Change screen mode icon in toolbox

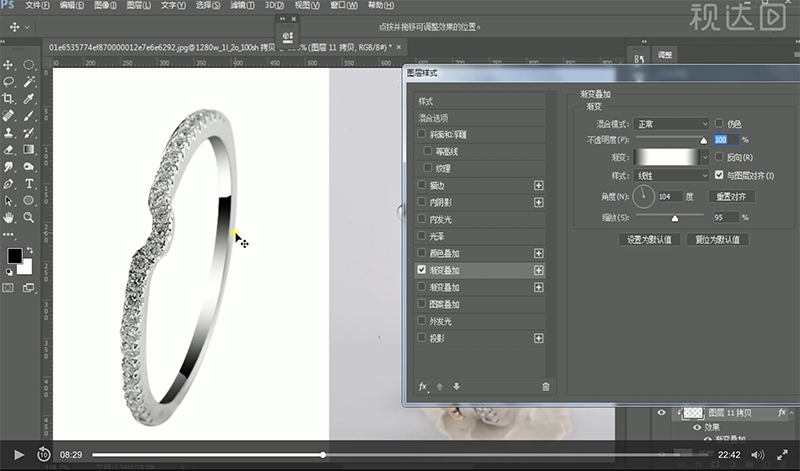click(x=29, y=288)
